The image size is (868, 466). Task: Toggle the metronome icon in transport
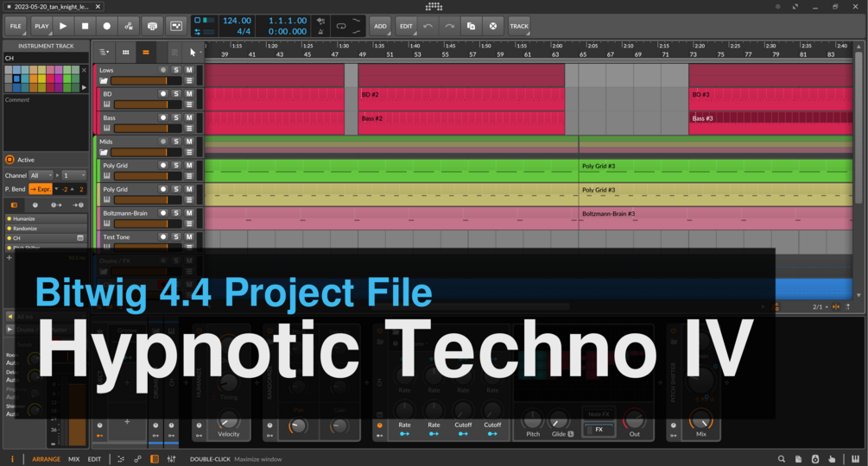pos(320,32)
